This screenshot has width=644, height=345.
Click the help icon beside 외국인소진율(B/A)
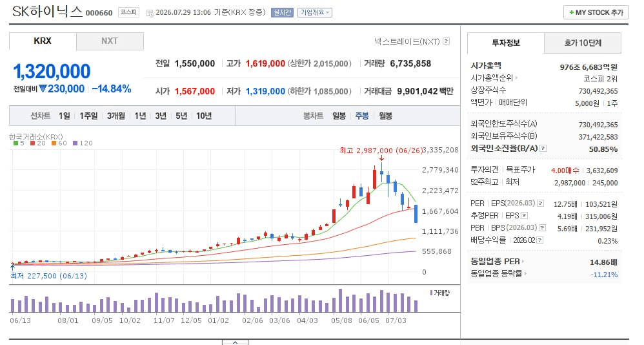(x=543, y=149)
